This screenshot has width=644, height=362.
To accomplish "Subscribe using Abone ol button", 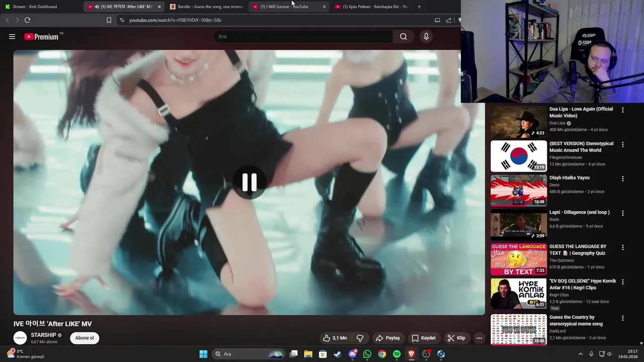I will [x=85, y=338].
